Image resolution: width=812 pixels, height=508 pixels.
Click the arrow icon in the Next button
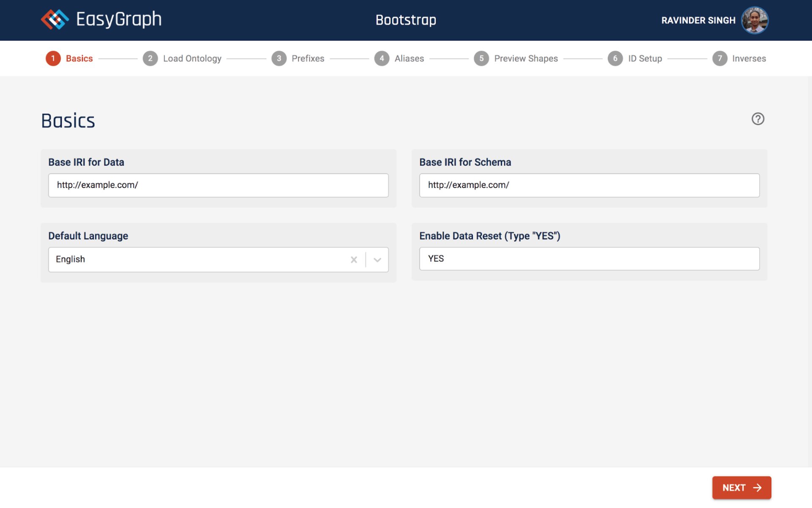pyautogui.click(x=757, y=488)
